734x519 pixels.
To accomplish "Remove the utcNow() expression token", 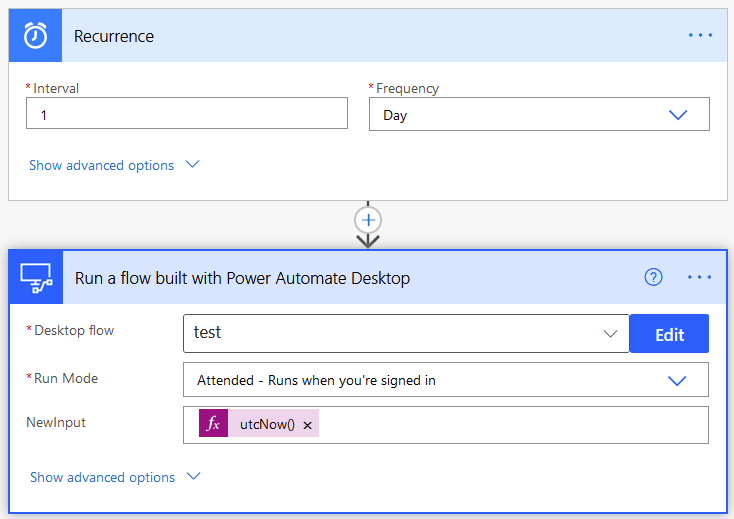I will pos(308,425).
